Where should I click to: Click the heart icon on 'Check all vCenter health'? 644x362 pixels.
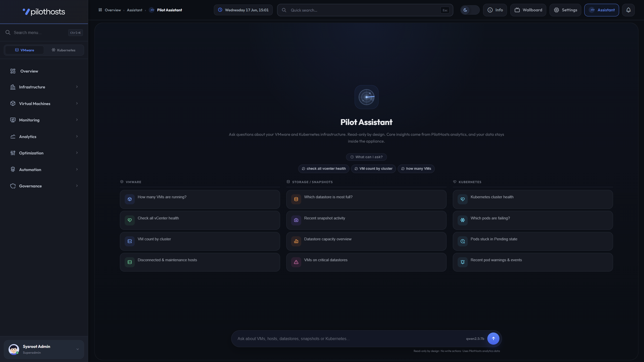coord(130,220)
